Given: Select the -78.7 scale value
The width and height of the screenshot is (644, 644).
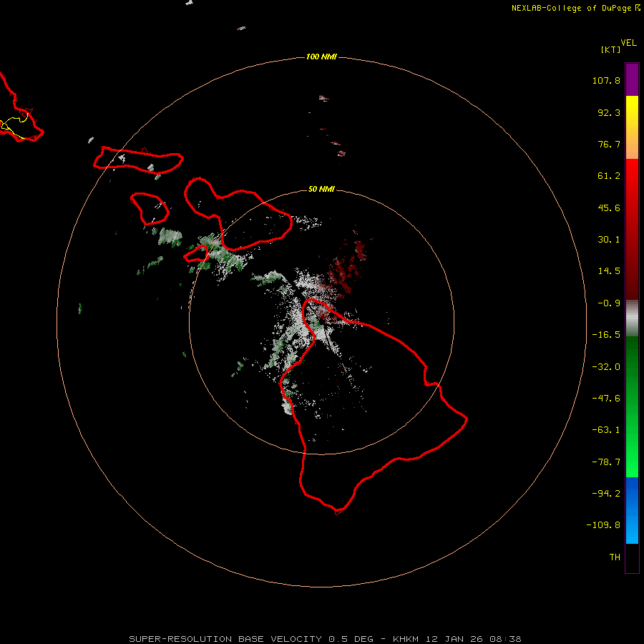Looking at the screenshot, I should tap(606, 462).
